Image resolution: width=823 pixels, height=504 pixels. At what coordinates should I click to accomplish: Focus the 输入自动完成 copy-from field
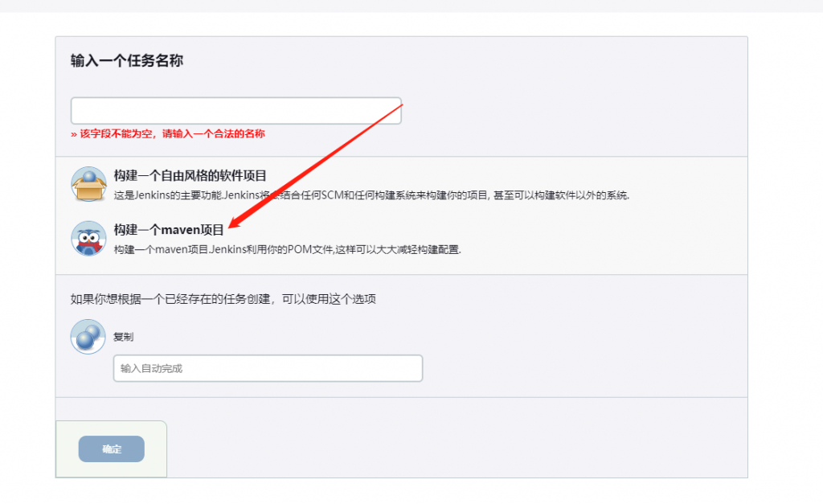(x=268, y=368)
